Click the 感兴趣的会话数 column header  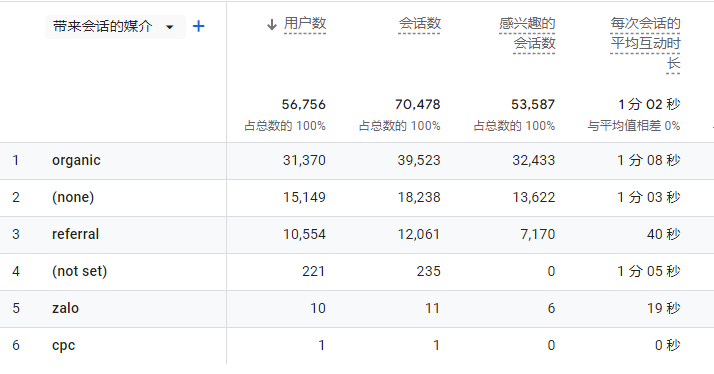pos(527,33)
